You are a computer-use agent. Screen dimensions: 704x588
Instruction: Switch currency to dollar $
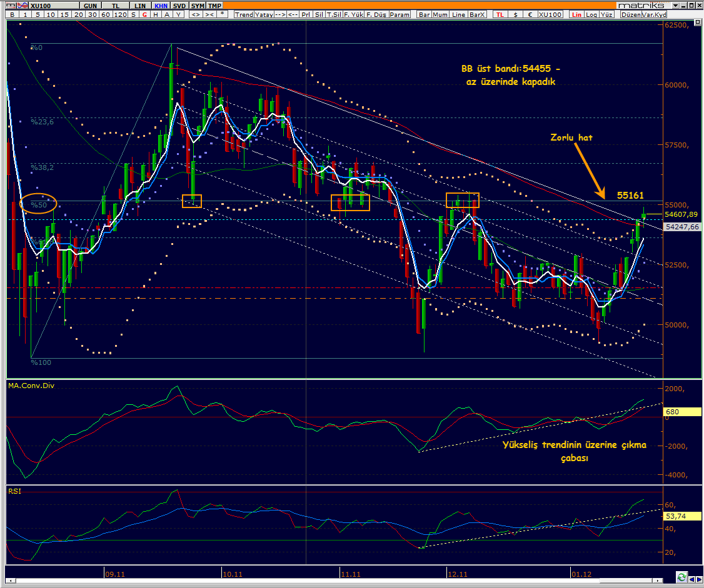(515, 14)
